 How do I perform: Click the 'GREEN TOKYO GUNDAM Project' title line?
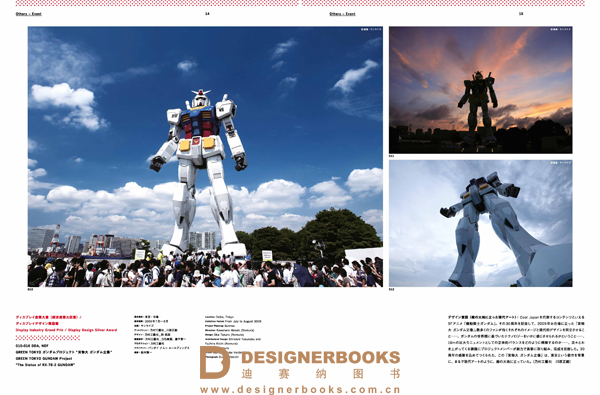(44, 359)
